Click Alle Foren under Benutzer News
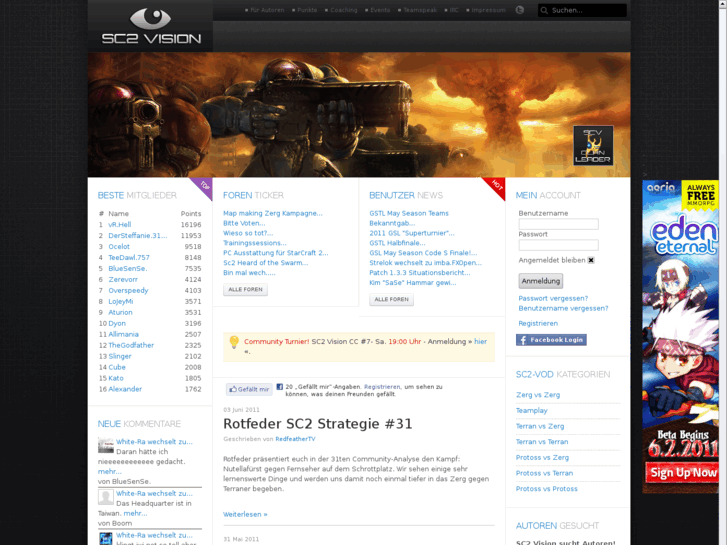 coord(391,300)
